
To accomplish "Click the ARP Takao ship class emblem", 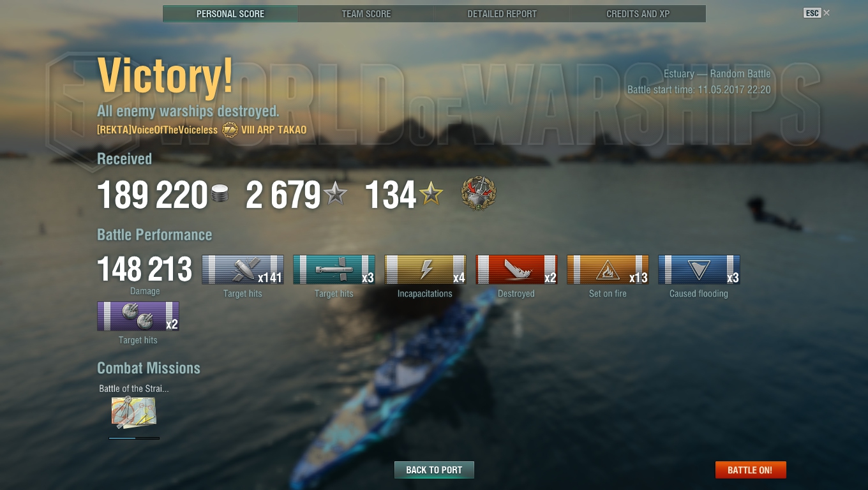I will 230,130.
